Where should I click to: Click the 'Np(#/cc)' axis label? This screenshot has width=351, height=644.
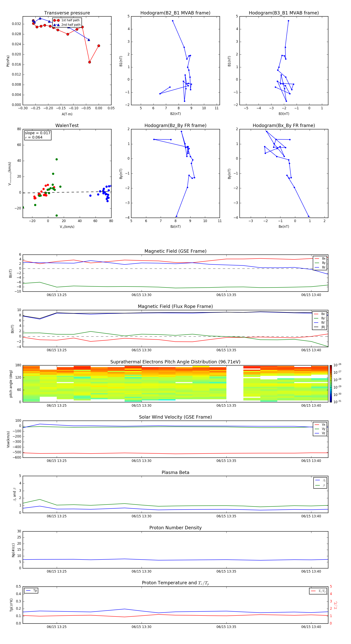13,550
